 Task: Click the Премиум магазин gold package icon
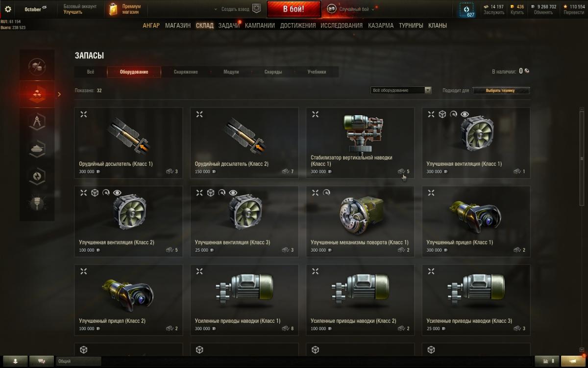coord(114,9)
